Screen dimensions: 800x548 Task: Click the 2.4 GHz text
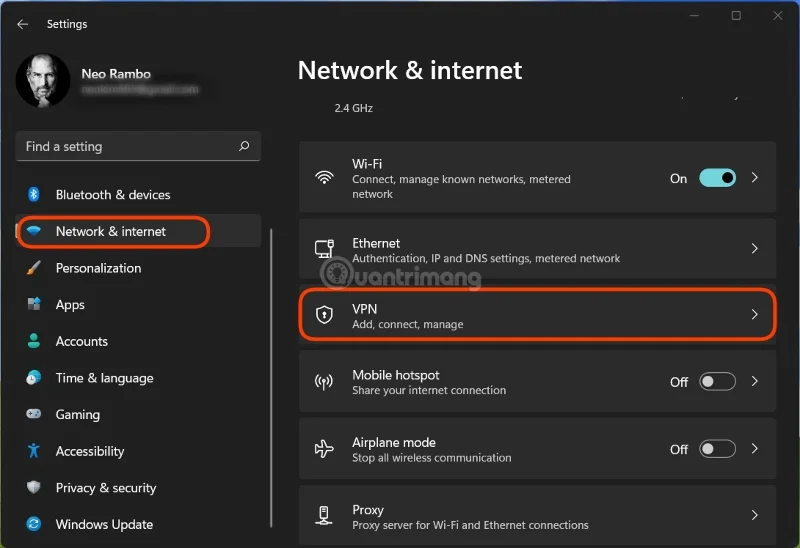click(354, 108)
